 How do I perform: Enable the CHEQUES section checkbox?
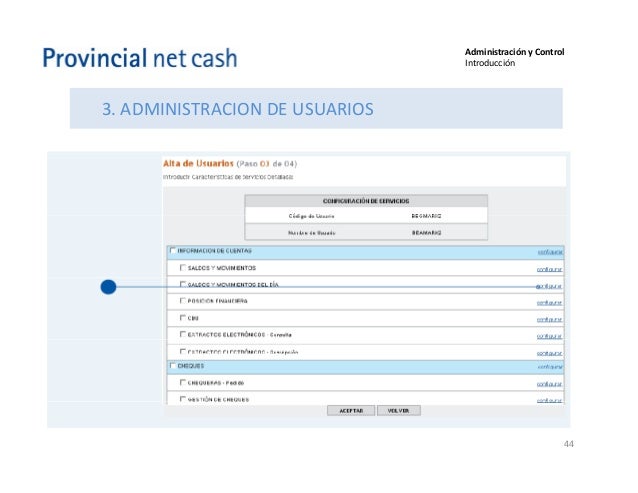coord(173,365)
